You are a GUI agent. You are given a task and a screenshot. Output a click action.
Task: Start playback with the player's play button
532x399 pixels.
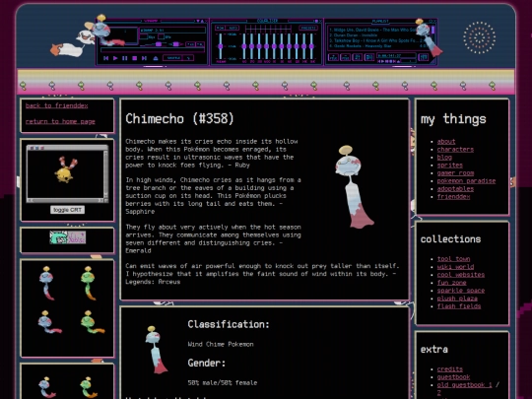point(115,58)
